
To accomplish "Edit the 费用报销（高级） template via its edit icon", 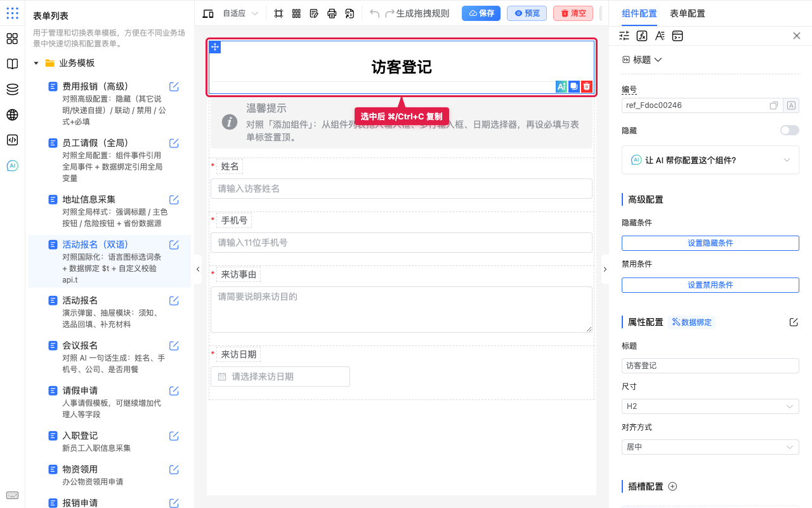I will click(x=174, y=87).
